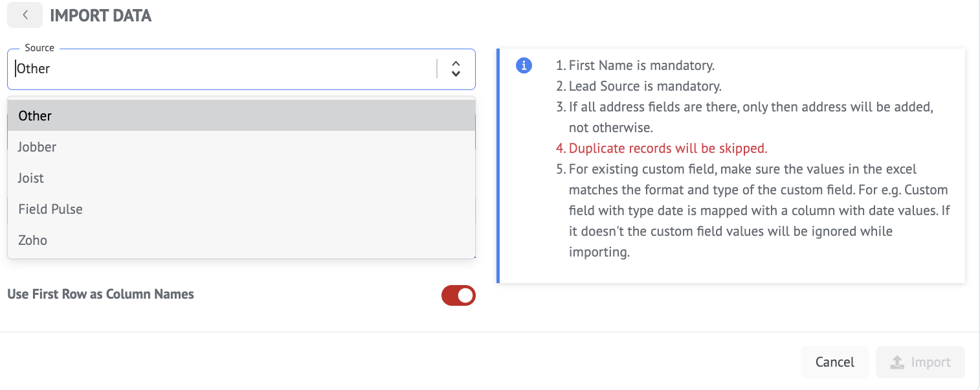The width and height of the screenshot is (980, 390).
Task: Choose Zoho from the source options
Action: click(32, 240)
